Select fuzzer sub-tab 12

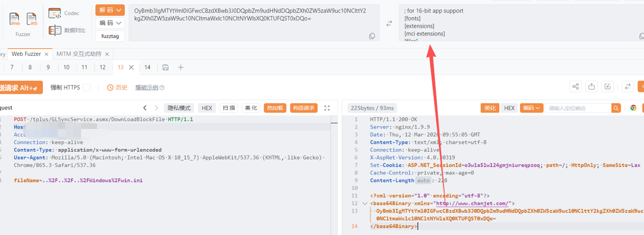click(x=103, y=67)
